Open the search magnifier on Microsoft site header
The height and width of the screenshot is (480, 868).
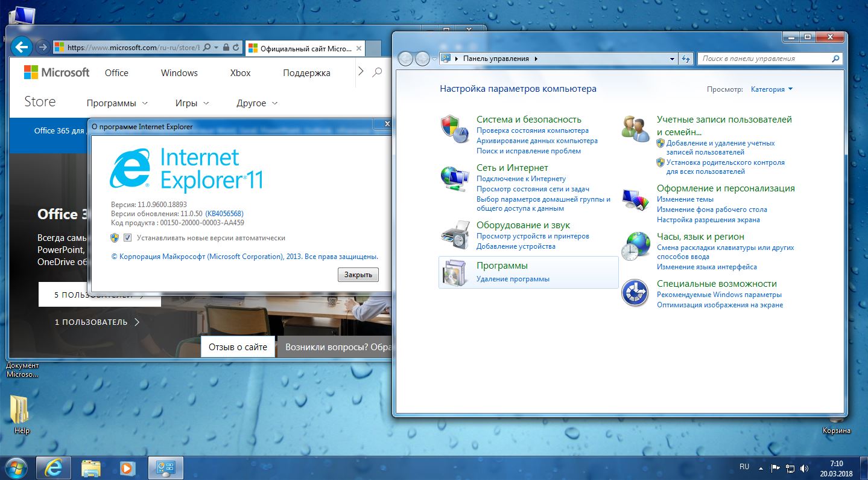(377, 72)
